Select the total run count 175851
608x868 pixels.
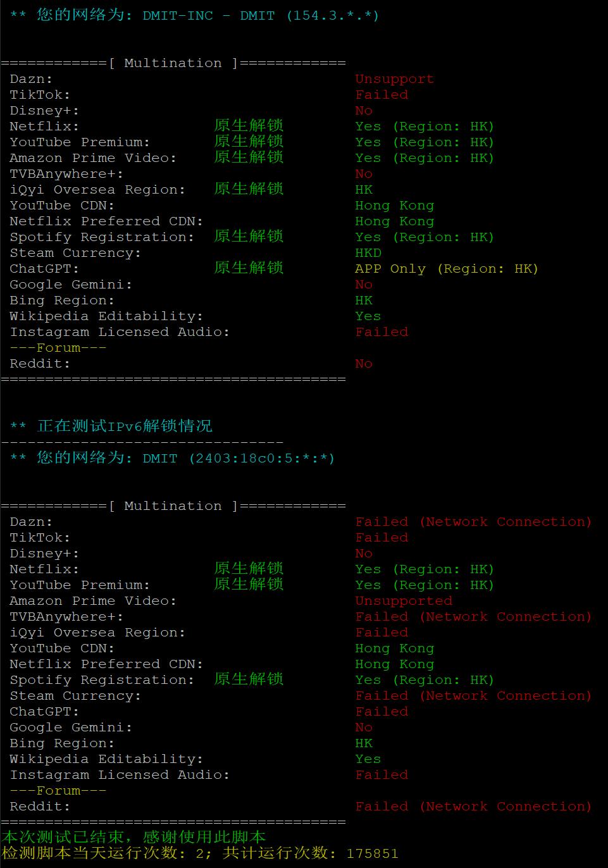pyautogui.click(x=372, y=853)
